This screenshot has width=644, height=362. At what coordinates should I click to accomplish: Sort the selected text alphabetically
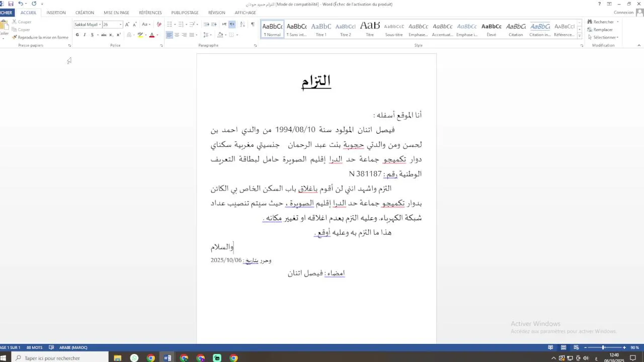[x=242, y=24]
